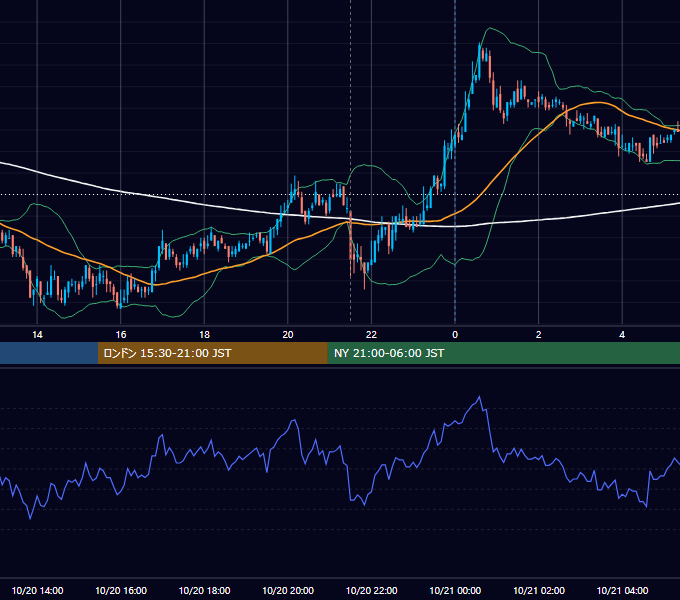The width and height of the screenshot is (680, 600).
Task: Click the 18 hour label on price chart
Action: coord(204,334)
